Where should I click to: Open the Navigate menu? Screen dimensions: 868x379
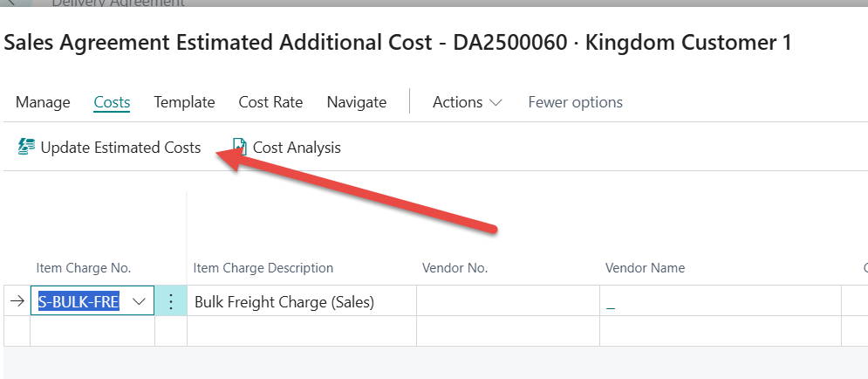click(x=356, y=102)
